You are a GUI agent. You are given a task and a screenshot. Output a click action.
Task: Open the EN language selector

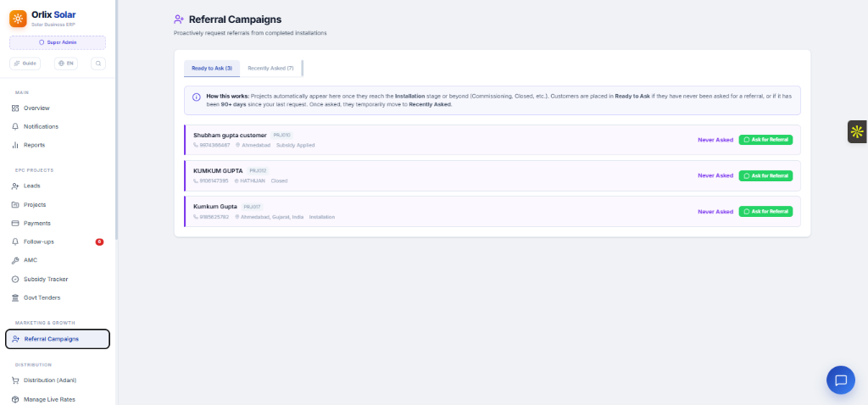coord(66,63)
